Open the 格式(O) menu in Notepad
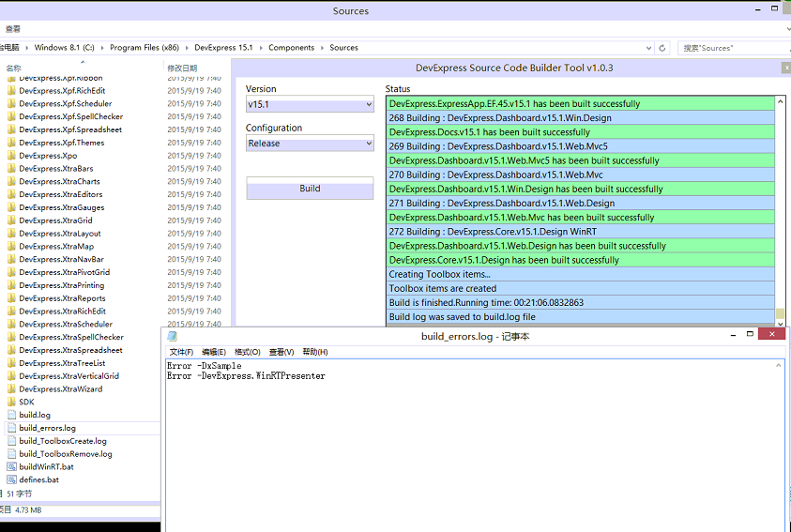This screenshot has width=791, height=532. point(247,352)
